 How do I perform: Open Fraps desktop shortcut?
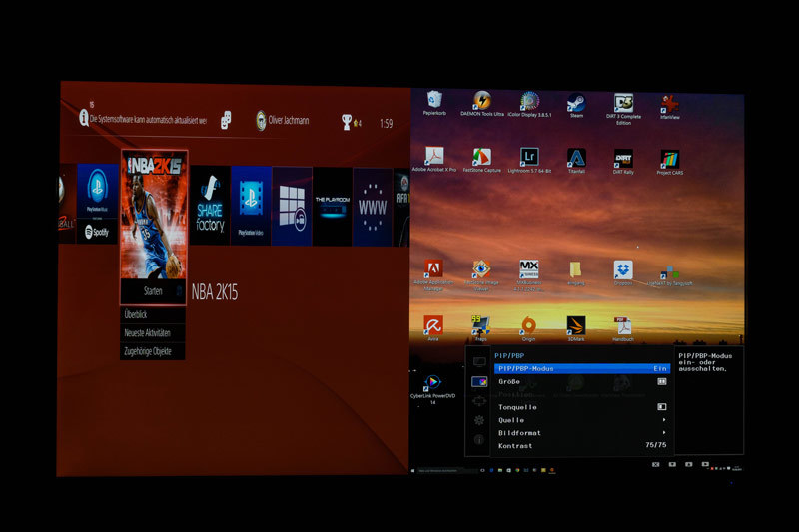pos(480,328)
